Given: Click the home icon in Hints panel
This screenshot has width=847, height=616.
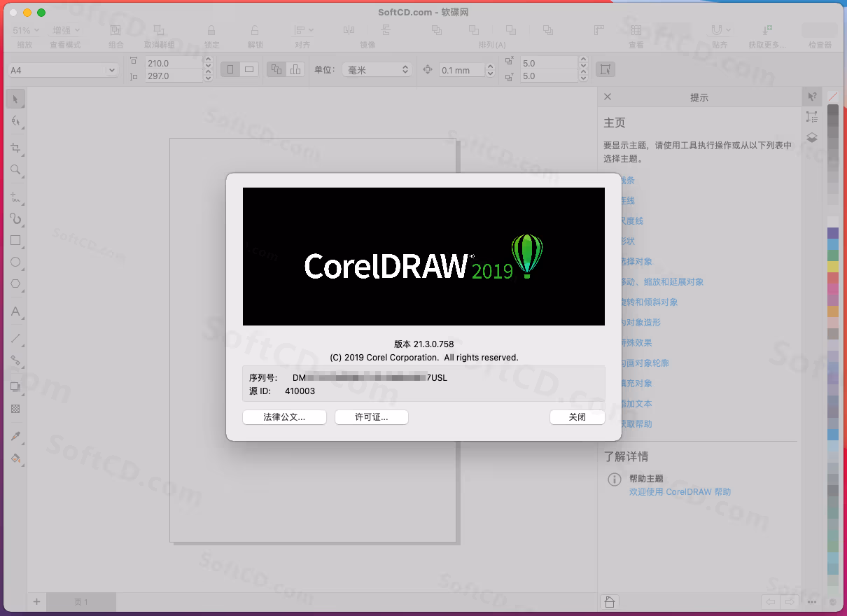Looking at the screenshot, I should point(610,602).
